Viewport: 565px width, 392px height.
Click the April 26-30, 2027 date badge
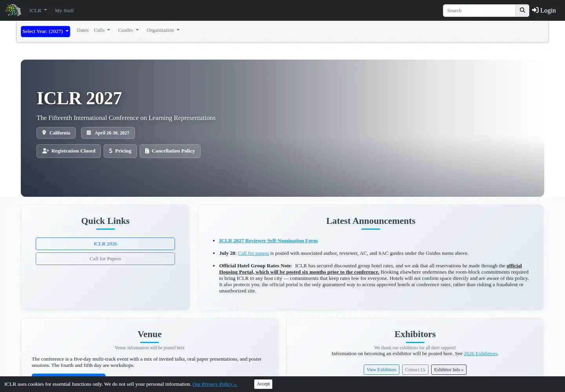point(108,133)
